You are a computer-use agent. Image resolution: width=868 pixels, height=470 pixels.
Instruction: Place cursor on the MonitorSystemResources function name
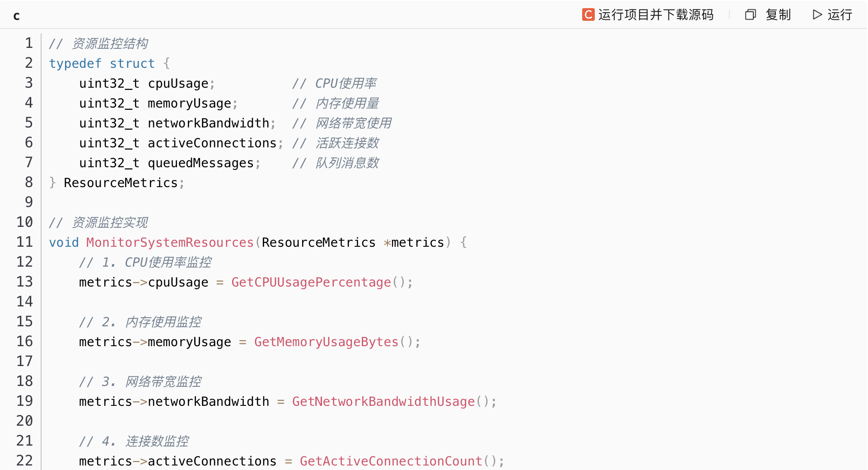click(x=170, y=243)
